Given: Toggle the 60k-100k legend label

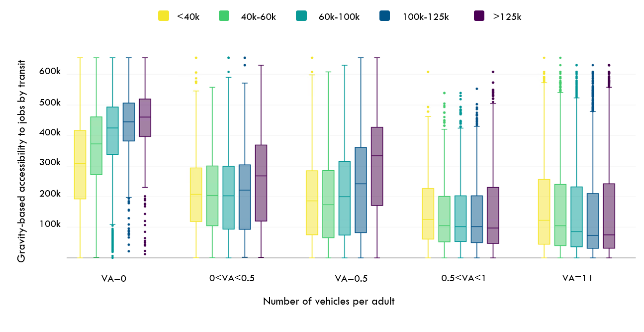Looking at the screenshot, I should pyautogui.click(x=339, y=16).
